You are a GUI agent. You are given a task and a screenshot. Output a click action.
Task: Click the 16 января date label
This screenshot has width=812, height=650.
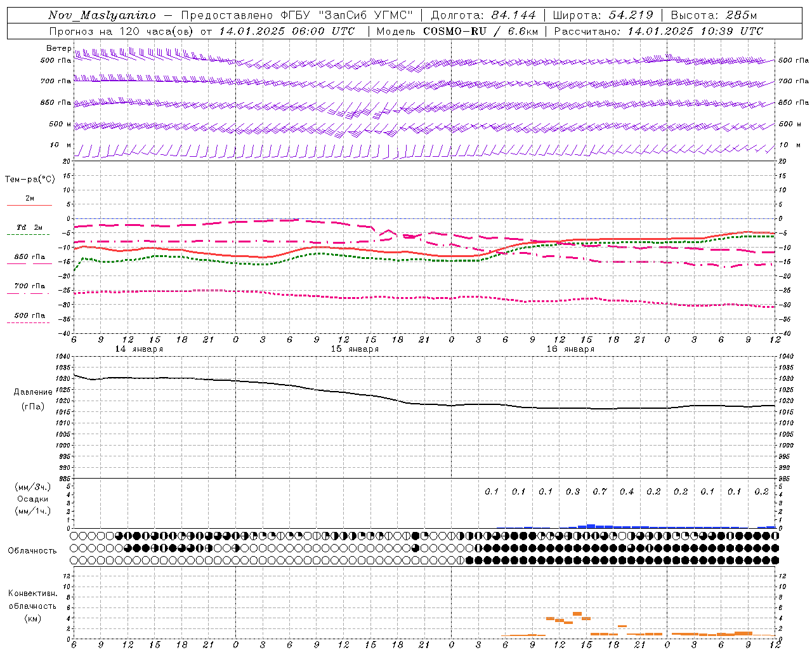pos(570,349)
